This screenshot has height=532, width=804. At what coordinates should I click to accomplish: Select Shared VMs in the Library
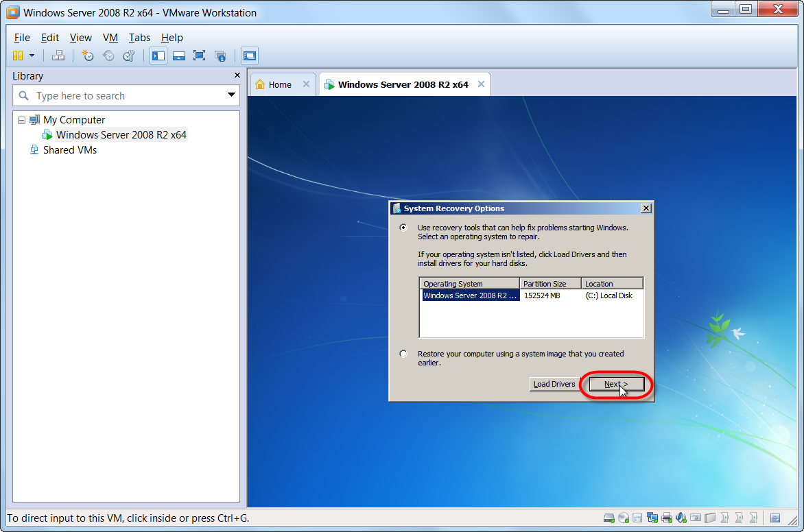click(x=70, y=149)
